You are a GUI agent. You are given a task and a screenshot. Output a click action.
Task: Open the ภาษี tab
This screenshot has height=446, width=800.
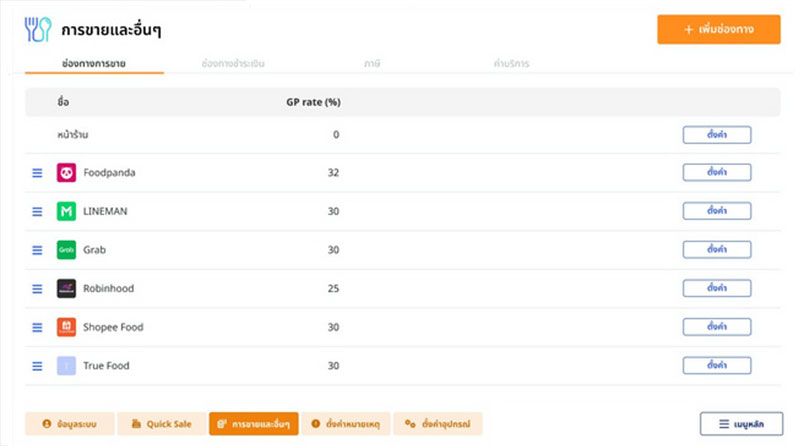[372, 64]
